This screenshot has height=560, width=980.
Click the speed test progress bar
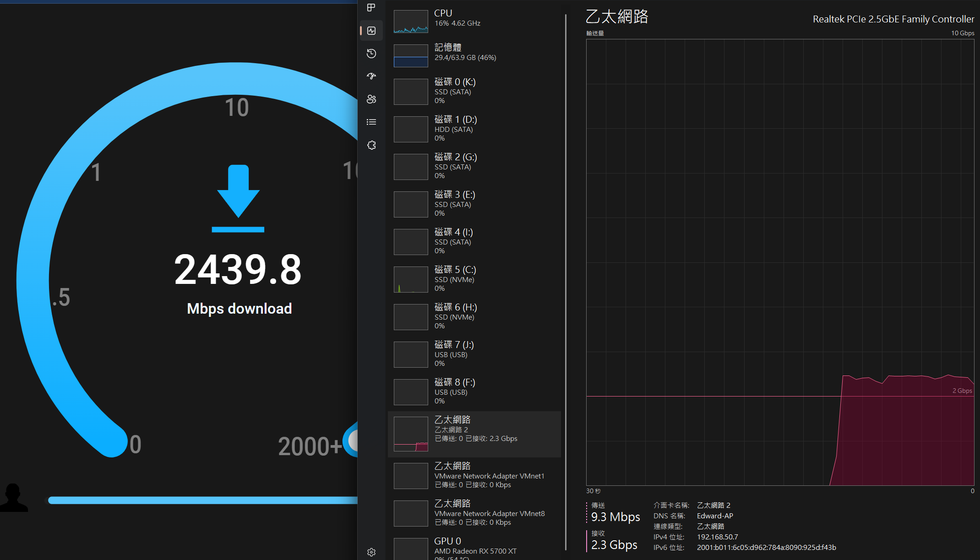202,500
